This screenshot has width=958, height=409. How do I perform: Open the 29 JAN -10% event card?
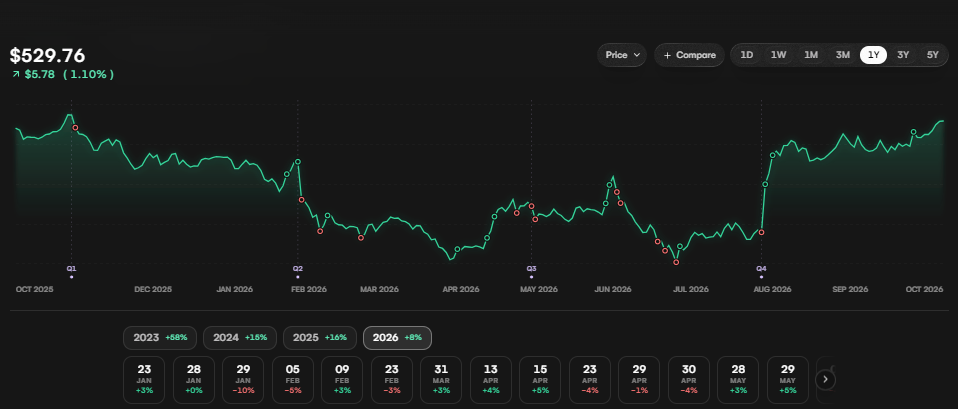(x=243, y=380)
